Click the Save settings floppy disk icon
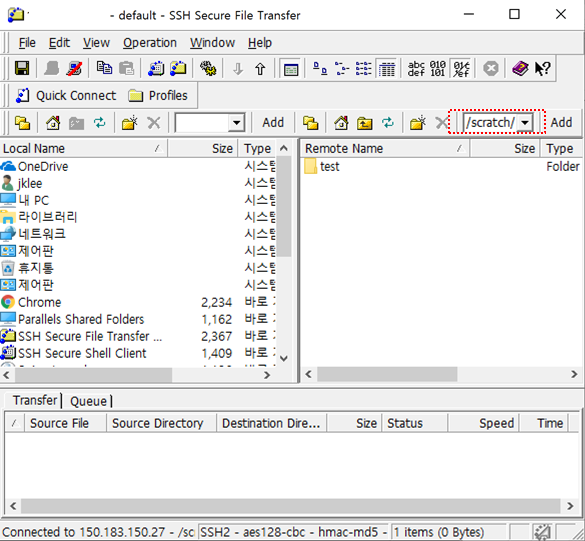 coord(22,68)
